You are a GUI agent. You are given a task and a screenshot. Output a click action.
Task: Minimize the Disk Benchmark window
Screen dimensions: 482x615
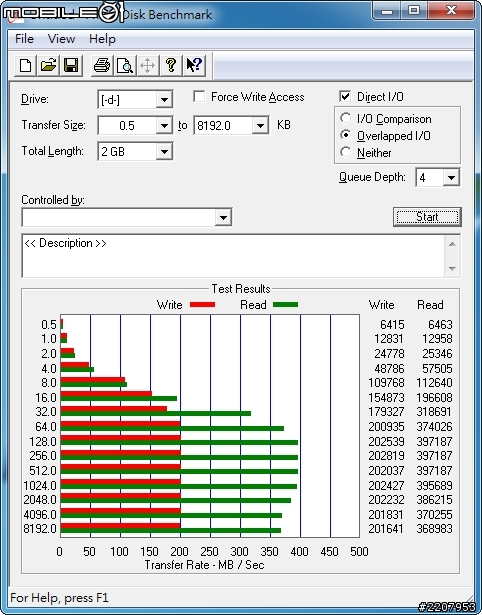point(387,10)
